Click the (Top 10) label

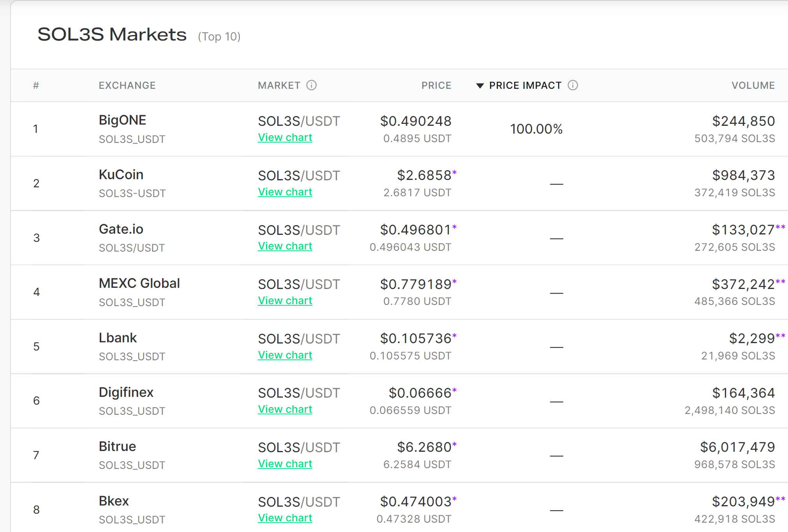coord(219,37)
